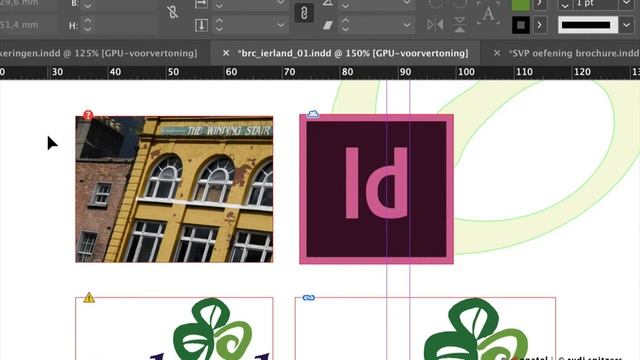Open the vertical scale percentage dropdown

pos(280,25)
